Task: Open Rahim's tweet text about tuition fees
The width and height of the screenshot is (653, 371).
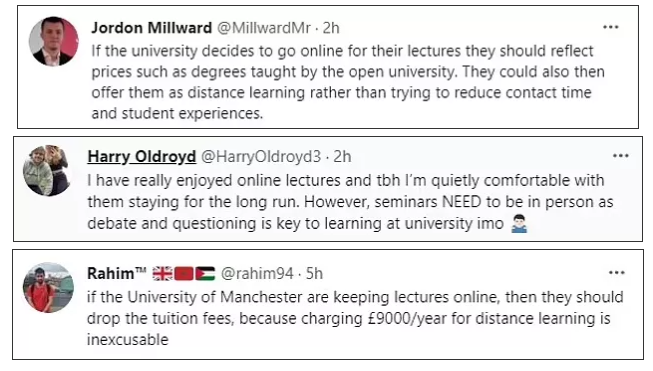Action: pyautogui.click(x=355, y=318)
